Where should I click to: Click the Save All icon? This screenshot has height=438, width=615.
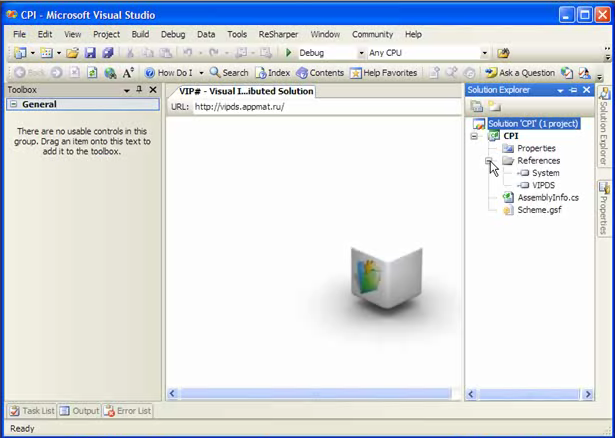coord(108,53)
